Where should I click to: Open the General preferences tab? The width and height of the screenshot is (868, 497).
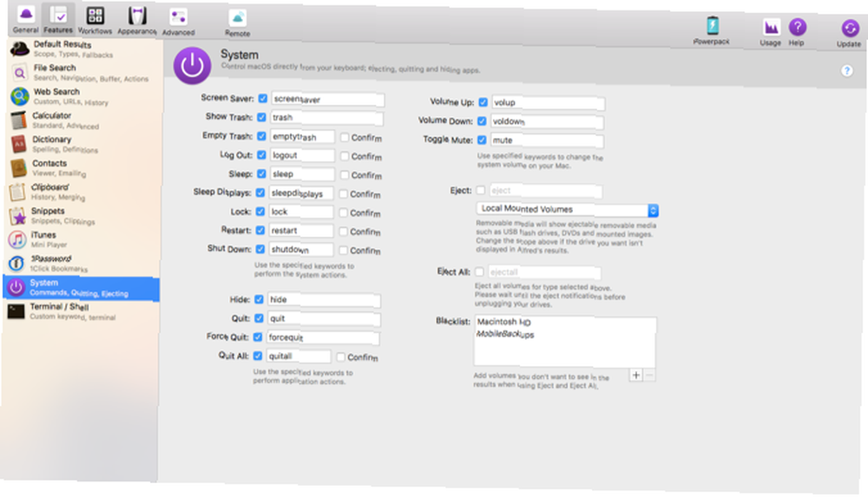pos(25,20)
